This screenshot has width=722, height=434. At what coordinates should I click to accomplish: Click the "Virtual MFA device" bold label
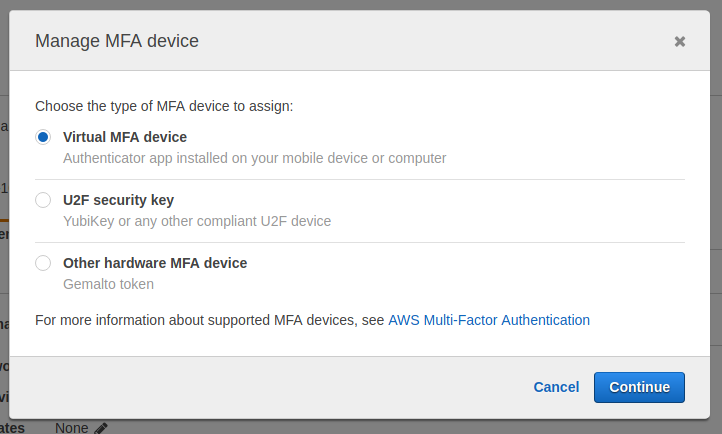[125, 137]
